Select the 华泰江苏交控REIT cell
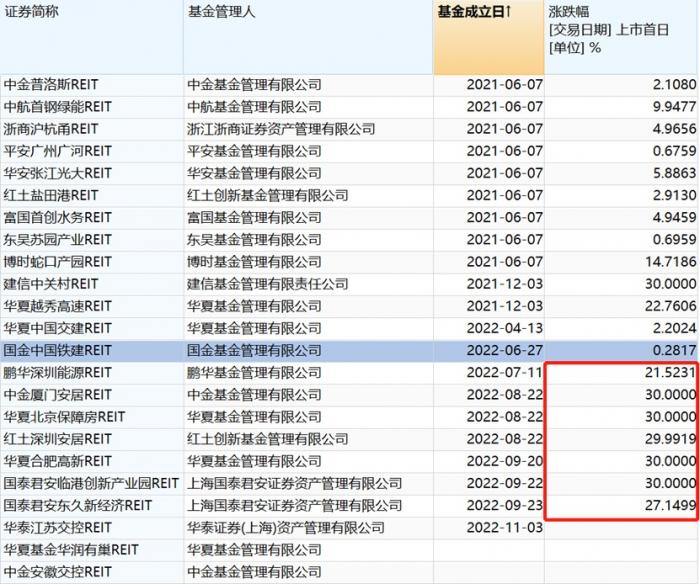The image size is (700, 584). click(92, 528)
